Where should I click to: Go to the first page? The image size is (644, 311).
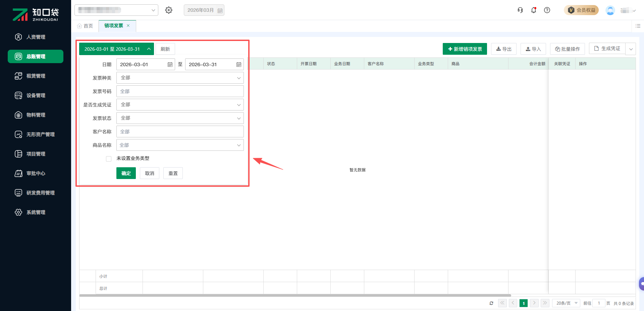pos(502,303)
